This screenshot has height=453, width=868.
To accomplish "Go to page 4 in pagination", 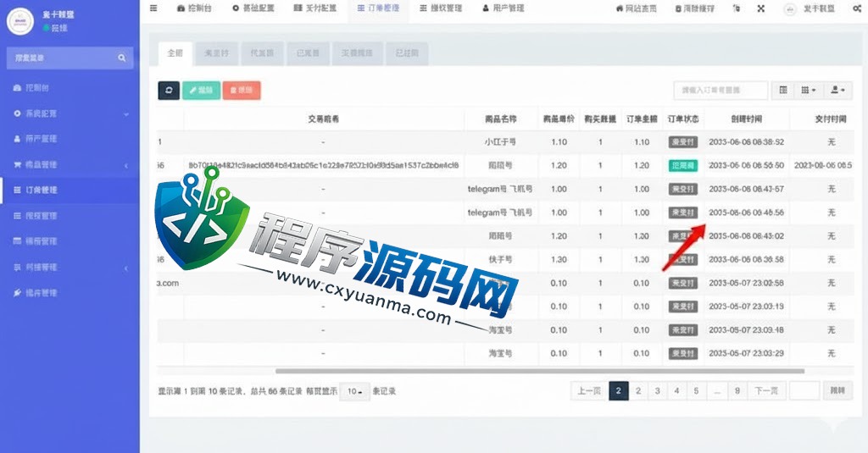I will (676, 391).
